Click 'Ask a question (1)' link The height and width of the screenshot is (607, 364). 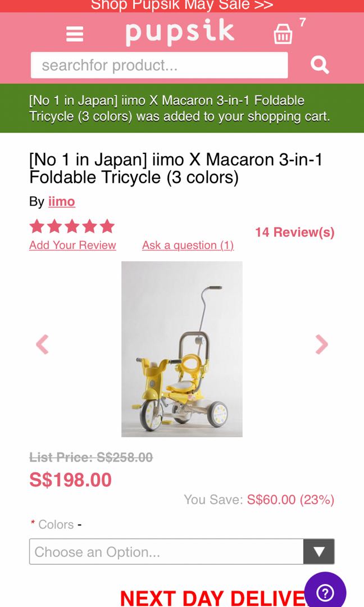coord(188,245)
